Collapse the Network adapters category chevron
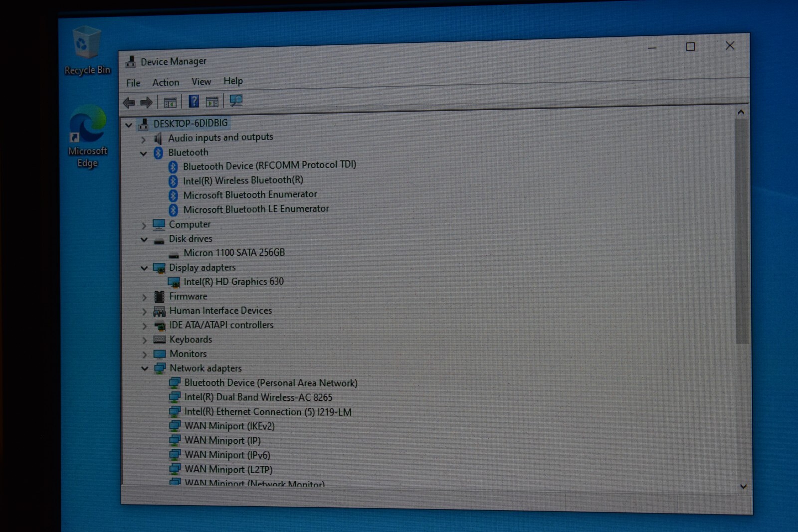This screenshot has height=532, width=798. (145, 369)
